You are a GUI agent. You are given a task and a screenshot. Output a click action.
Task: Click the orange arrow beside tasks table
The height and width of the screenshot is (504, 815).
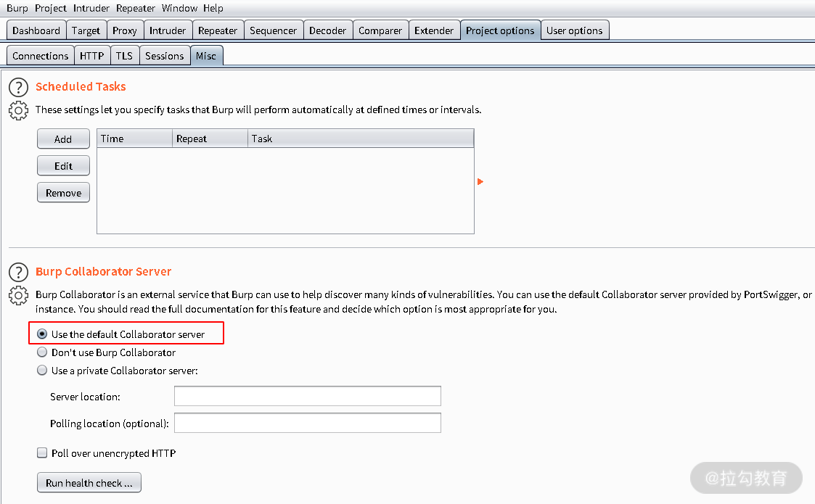[x=480, y=181]
